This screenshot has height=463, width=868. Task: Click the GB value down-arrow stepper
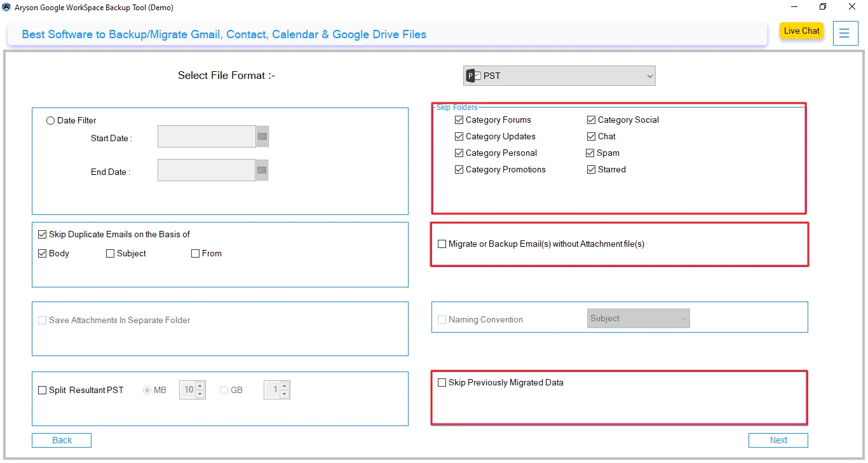[285, 393]
